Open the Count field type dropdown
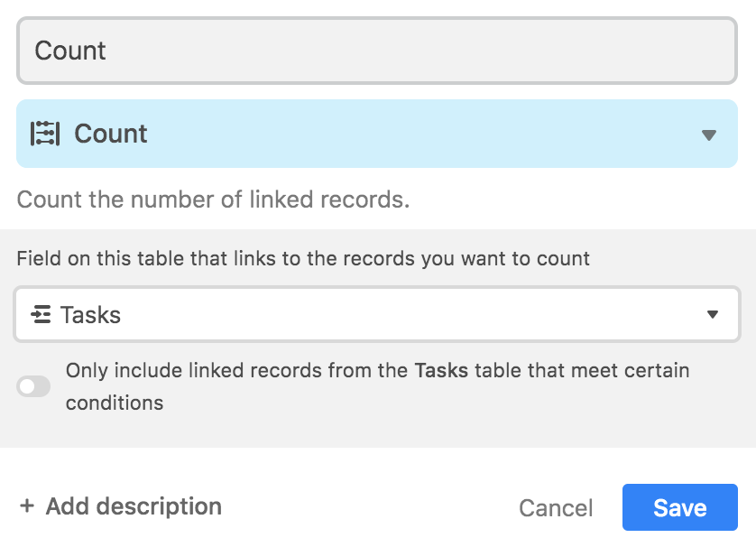Screen dimensions: 756x547 [377, 134]
